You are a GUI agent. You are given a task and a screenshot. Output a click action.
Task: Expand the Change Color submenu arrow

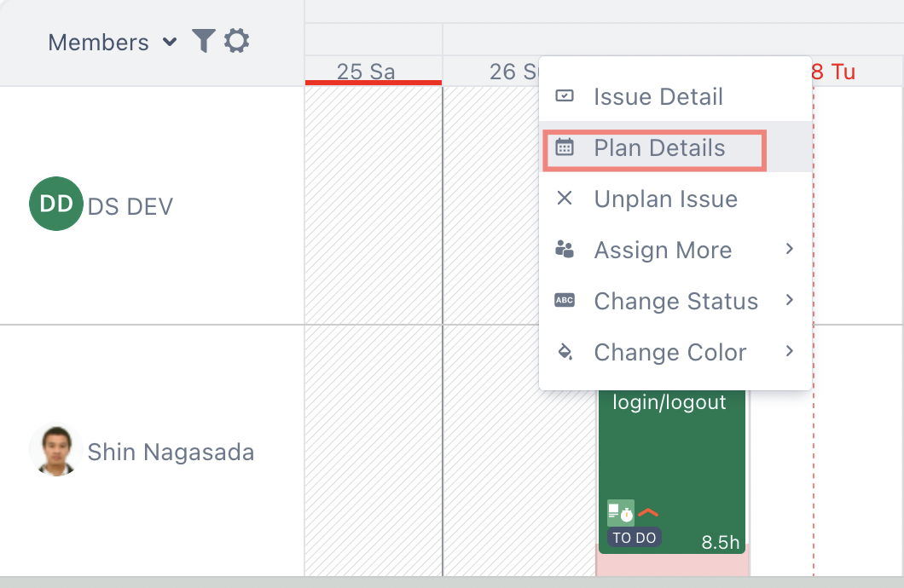pyautogui.click(x=789, y=351)
